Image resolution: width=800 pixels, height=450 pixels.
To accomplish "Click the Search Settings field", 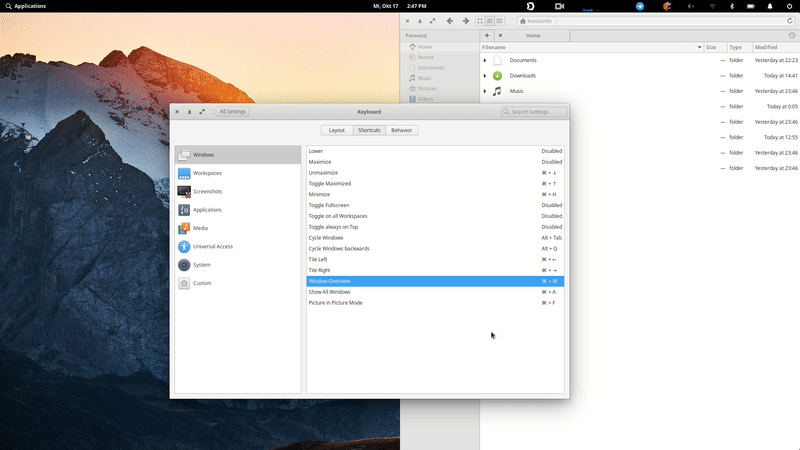I will (534, 112).
